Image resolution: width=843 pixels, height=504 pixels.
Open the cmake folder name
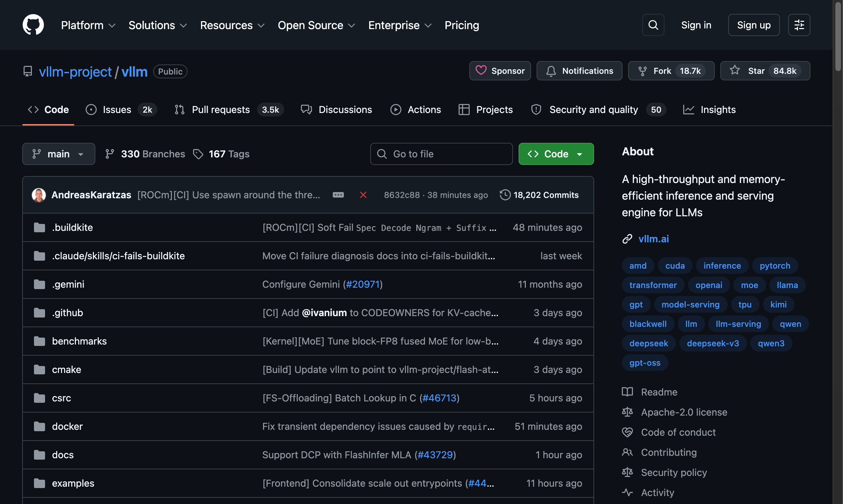(67, 370)
